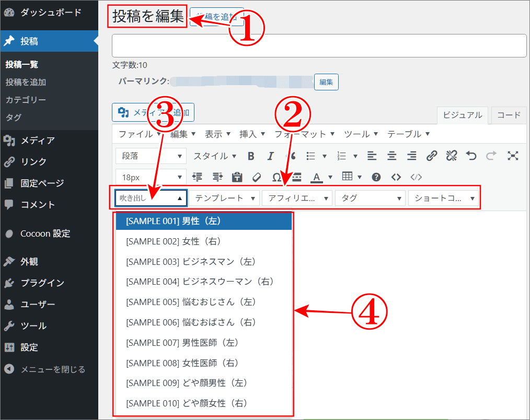The height and width of the screenshot is (420, 530).
Task: Open the テンプレート dropdown
Action: 224,197
